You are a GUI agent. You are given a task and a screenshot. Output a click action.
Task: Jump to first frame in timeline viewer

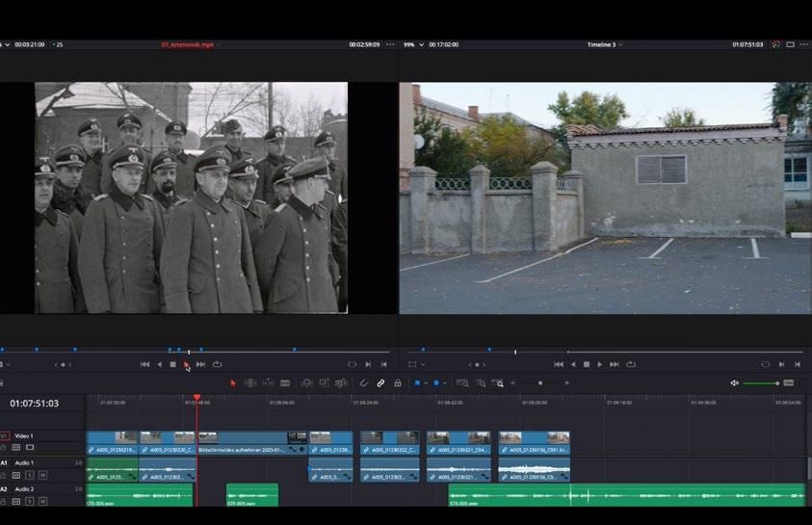coord(558,364)
